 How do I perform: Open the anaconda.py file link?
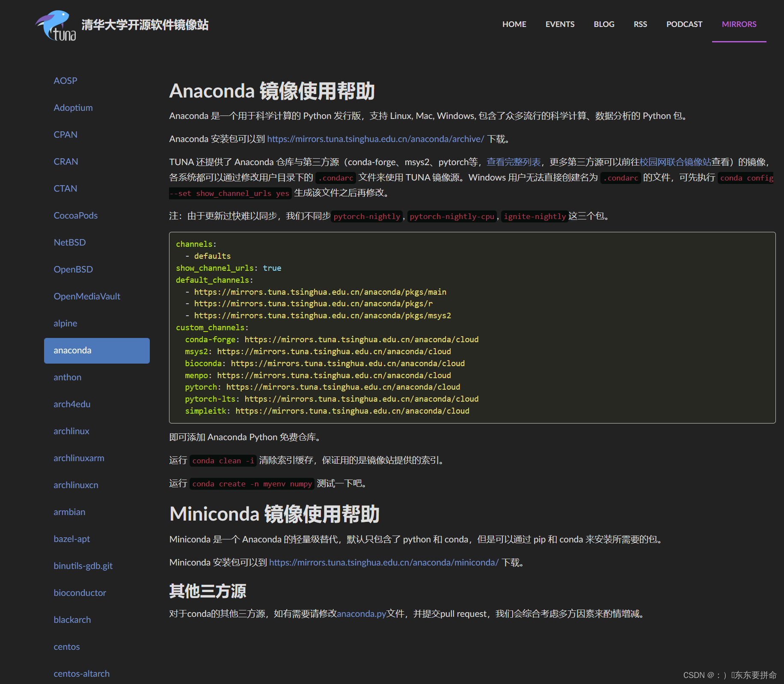pos(362,614)
